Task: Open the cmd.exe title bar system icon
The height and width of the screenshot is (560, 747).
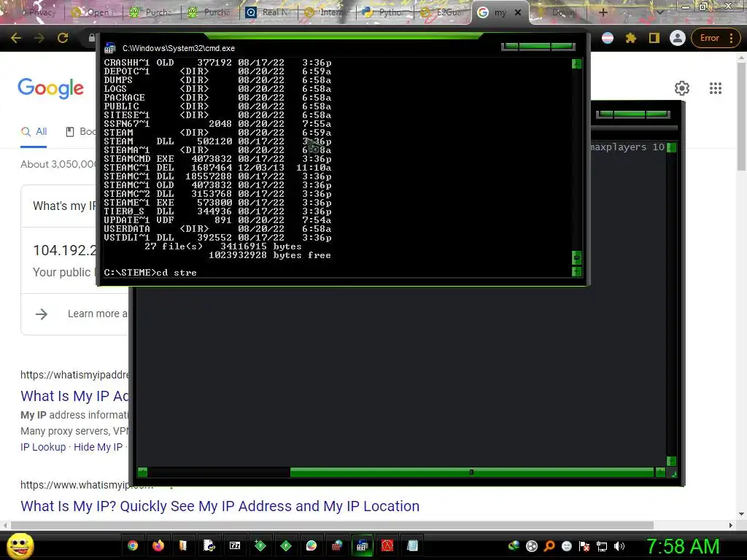Action: click(110, 48)
